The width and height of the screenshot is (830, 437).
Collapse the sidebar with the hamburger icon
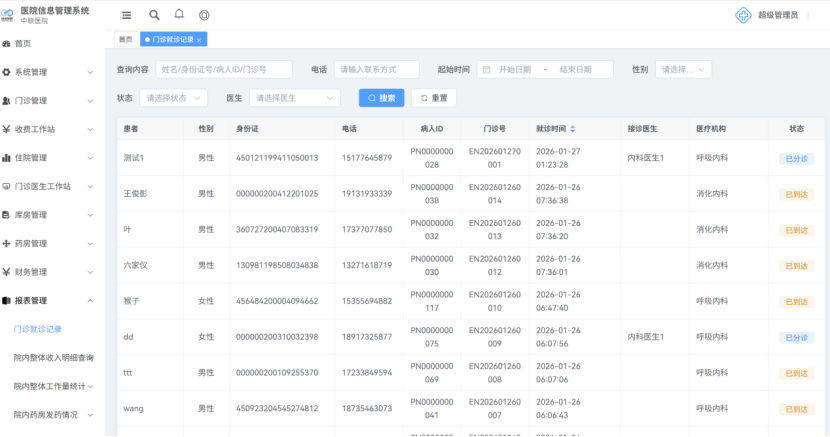pyautogui.click(x=126, y=15)
